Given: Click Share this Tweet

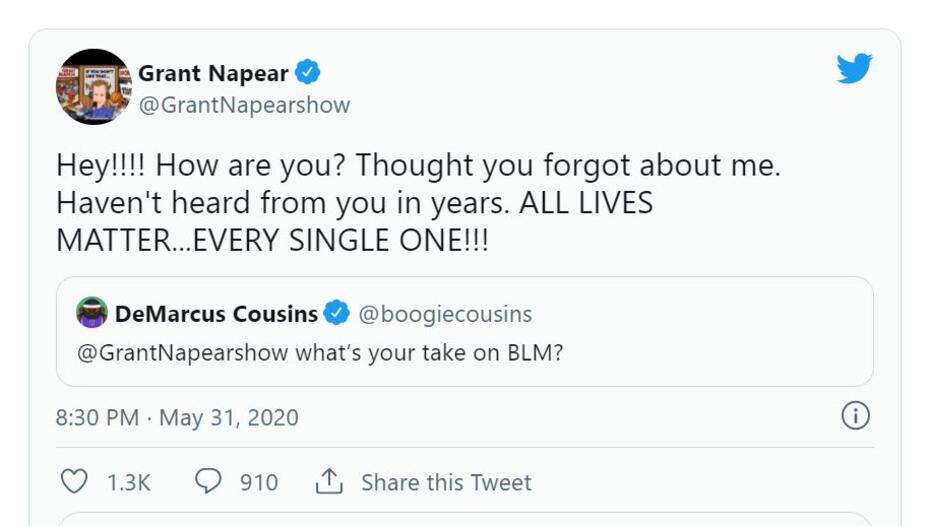Looking at the screenshot, I should 446,482.
